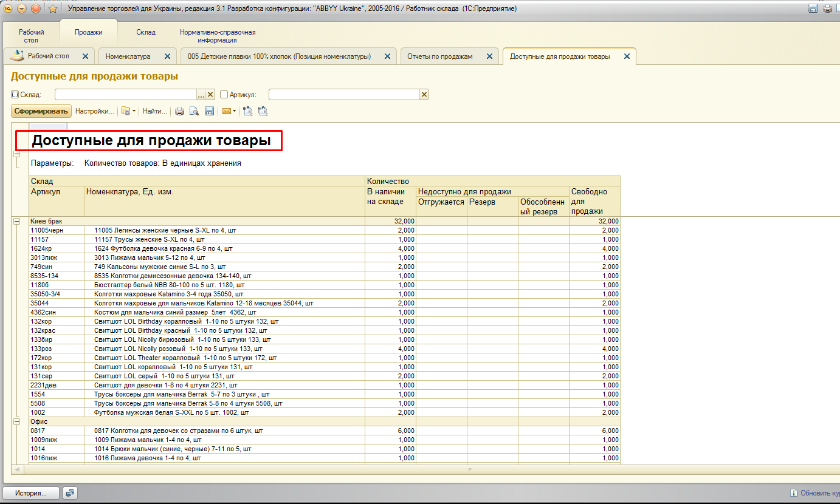Click the red round button in title bar

(35, 9)
